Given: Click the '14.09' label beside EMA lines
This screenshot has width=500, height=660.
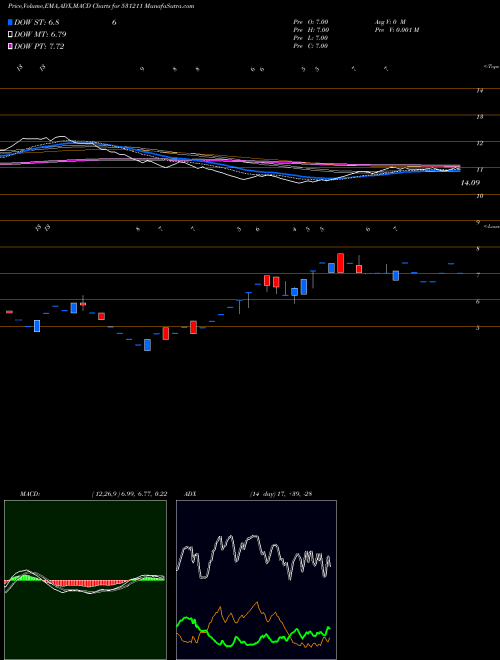Looking at the screenshot, I should tap(470, 183).
